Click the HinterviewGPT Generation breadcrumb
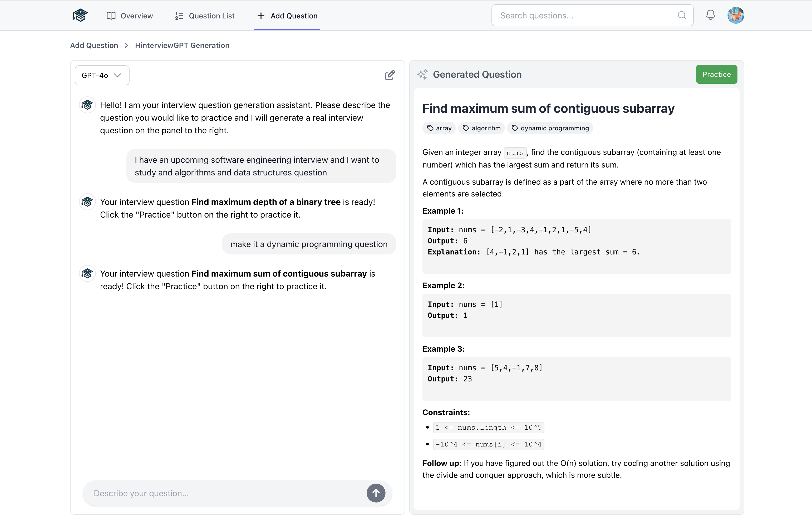The image size is (812, 521). [182, 45]
